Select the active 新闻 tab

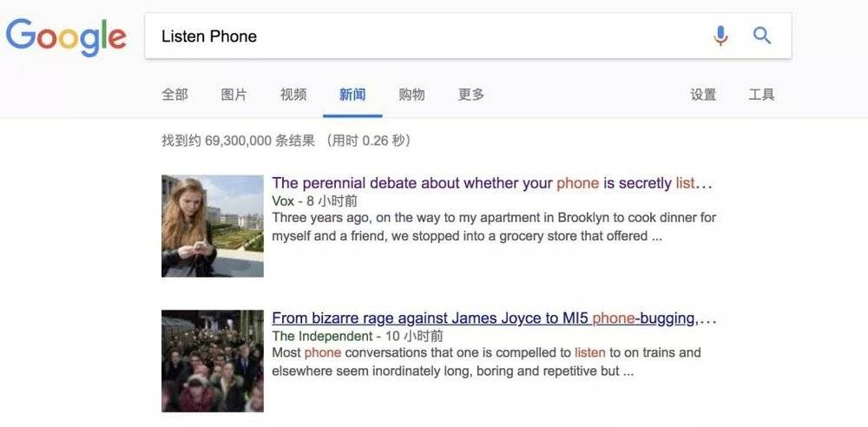[352, 95]
